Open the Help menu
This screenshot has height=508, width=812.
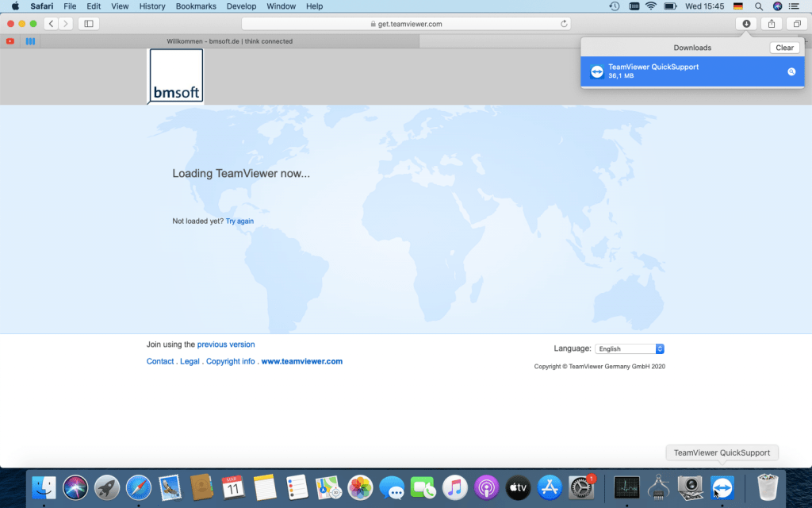[314, 6]
